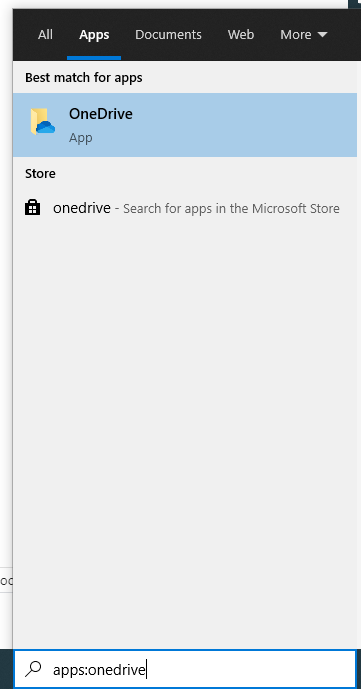
Task: Click the Microsoft Store shopping bag icon
Action: point(32,207)
